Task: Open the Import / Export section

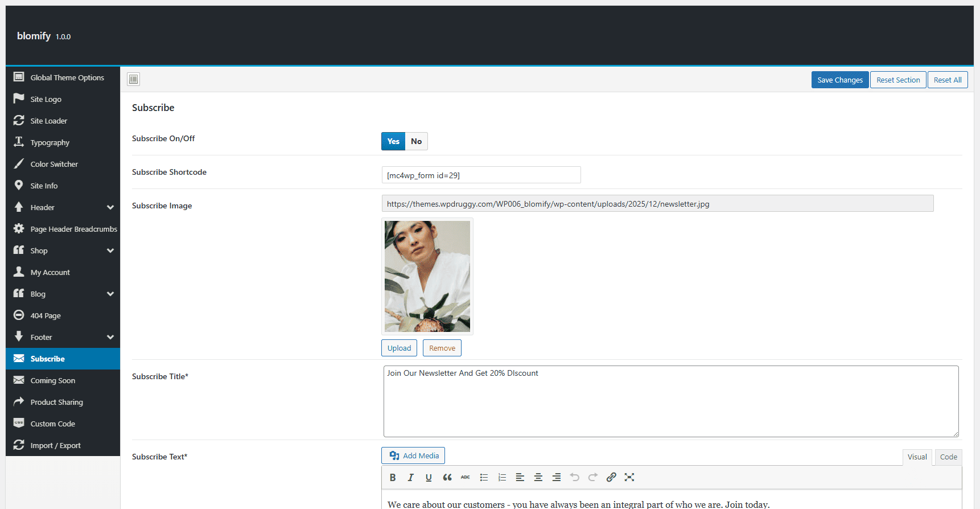Action: pos(63,445)
